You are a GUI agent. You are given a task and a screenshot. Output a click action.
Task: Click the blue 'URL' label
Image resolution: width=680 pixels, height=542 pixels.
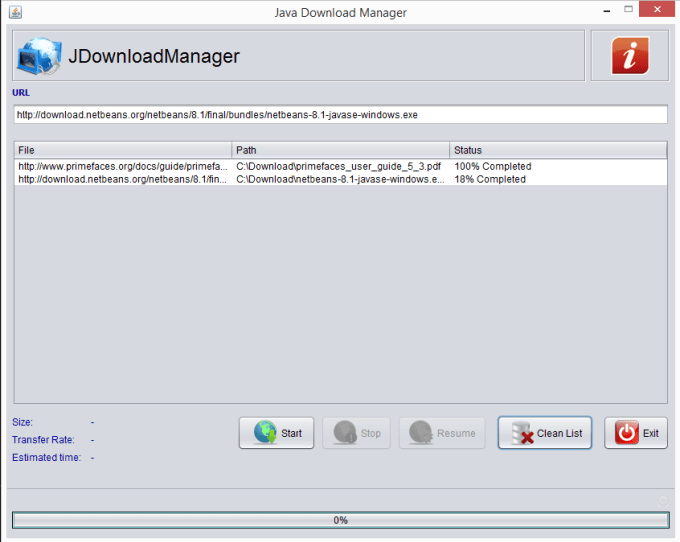21,93
